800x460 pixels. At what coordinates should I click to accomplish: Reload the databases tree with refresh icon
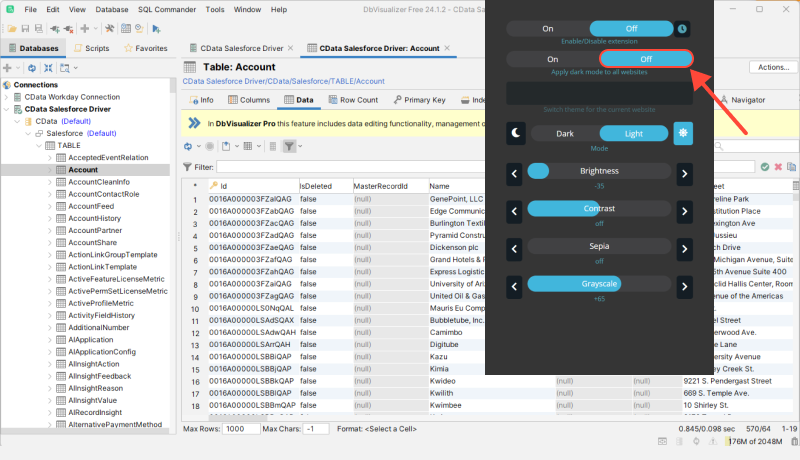point(32,68)
